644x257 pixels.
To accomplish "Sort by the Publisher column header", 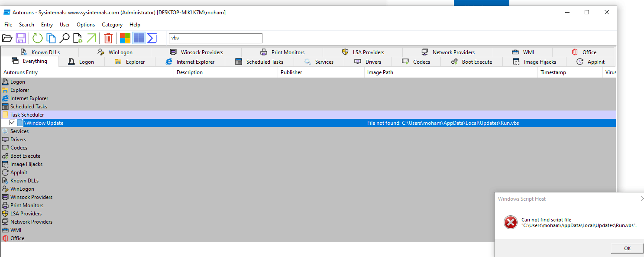I will (321, 72).
